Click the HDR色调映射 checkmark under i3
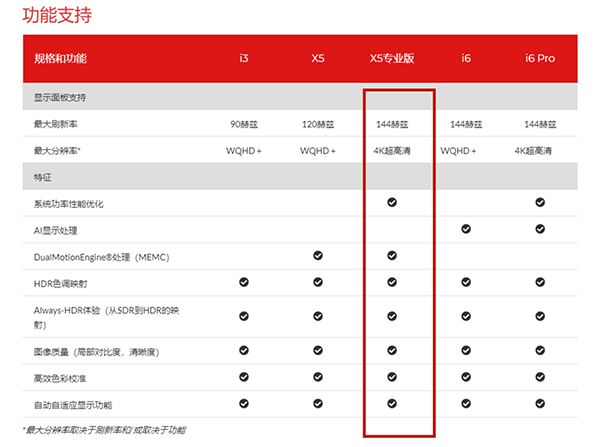This screenshot has height=447, width=600. (244, 282)
